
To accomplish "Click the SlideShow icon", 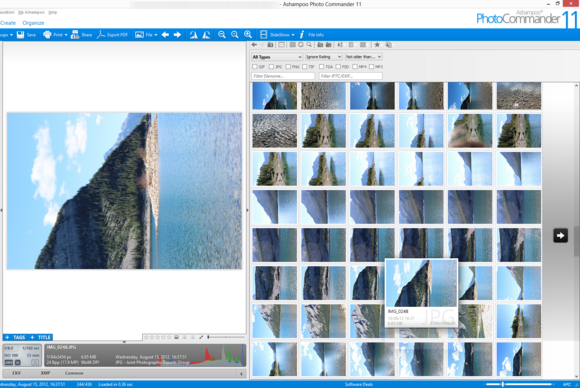I will (x=264, y=35).
